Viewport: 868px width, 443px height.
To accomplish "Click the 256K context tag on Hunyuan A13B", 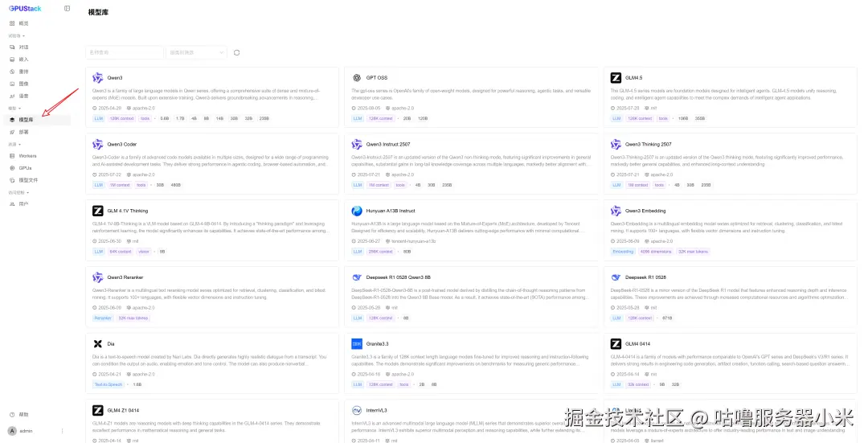I will tap(380, 252).
